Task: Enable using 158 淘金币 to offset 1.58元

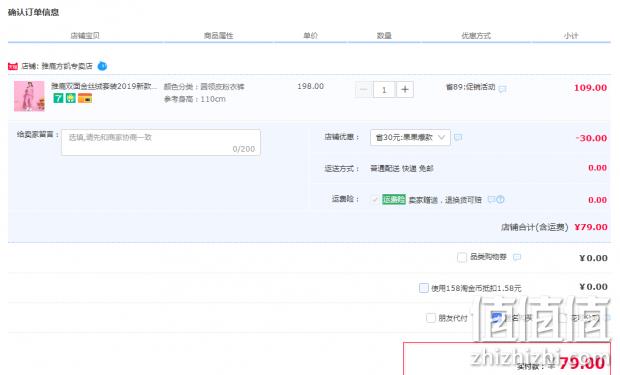Action: (x=423, y=288)
